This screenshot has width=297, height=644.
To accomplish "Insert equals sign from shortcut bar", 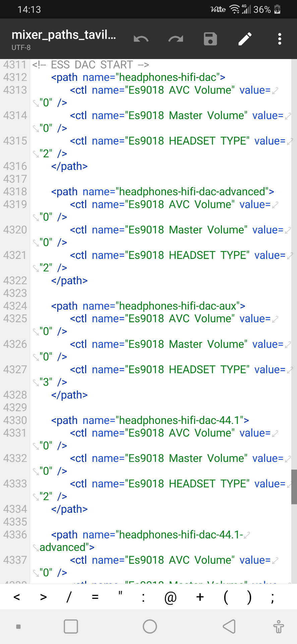I will (x=95, y=597).
